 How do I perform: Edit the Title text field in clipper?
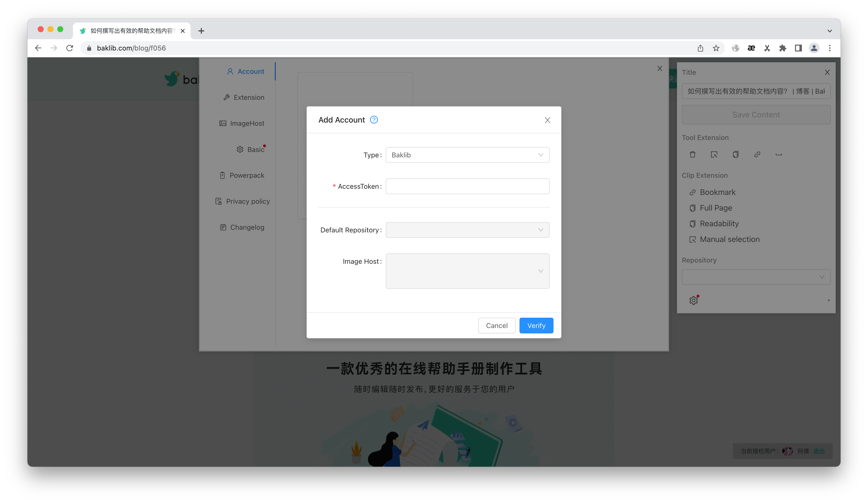pyautogui.click(x=756, y=91)
